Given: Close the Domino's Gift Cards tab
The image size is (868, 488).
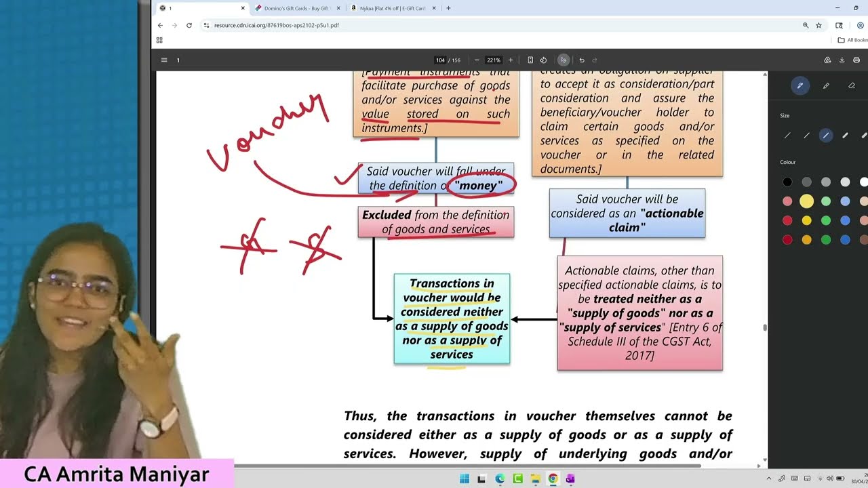Looking at the screenshot, I should [340, 8].
